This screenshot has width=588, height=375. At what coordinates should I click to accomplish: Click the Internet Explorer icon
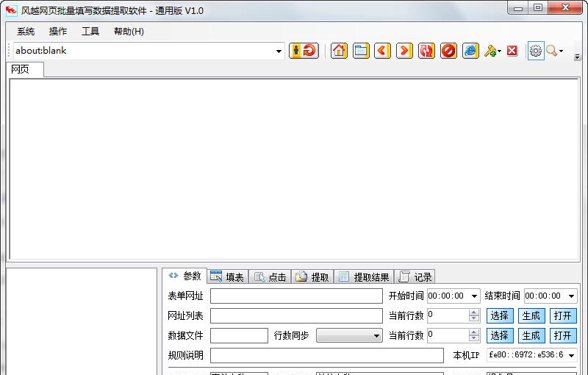470,51
